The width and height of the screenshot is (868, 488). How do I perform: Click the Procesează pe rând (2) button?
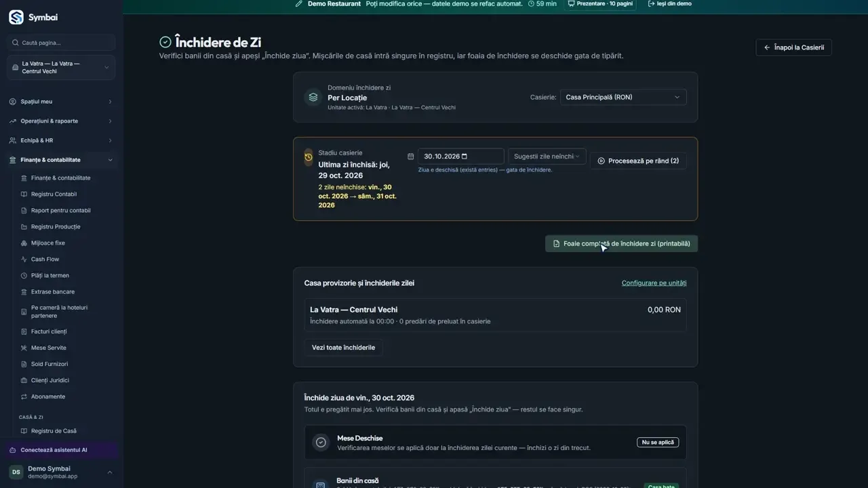pos(638,161)
